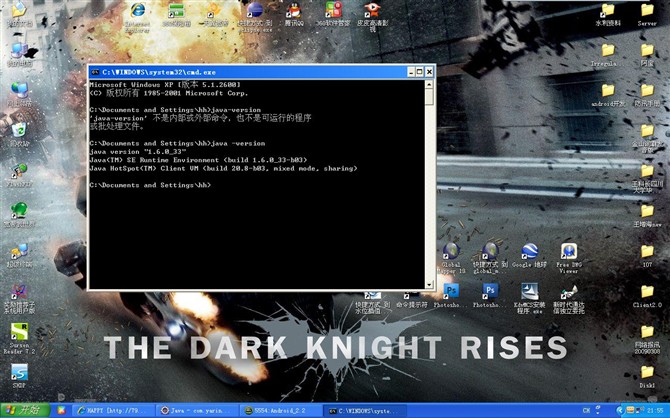Click quick launch icon next to Start
670x418 pixels.
(61, 410)
